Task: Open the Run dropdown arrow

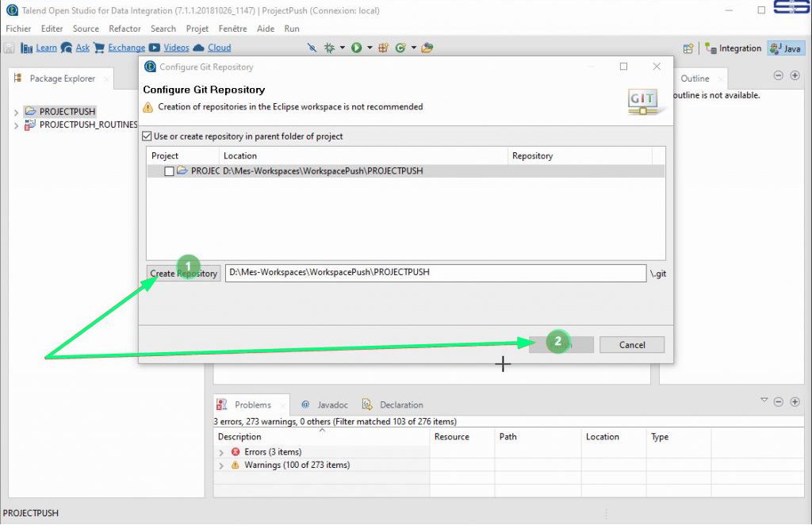Action: pyautogui.click(x=370, y=48)
